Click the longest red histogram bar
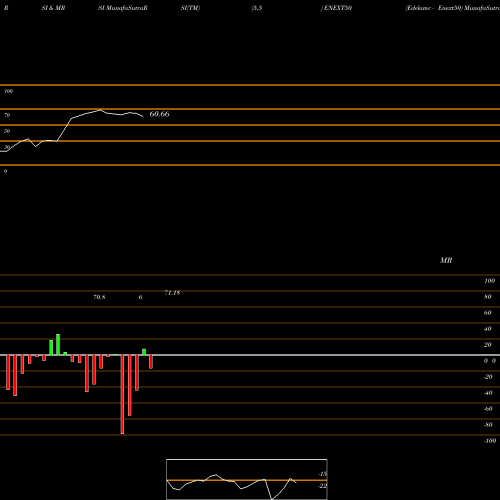Screen dimensions: 500x500 [122, 394]
